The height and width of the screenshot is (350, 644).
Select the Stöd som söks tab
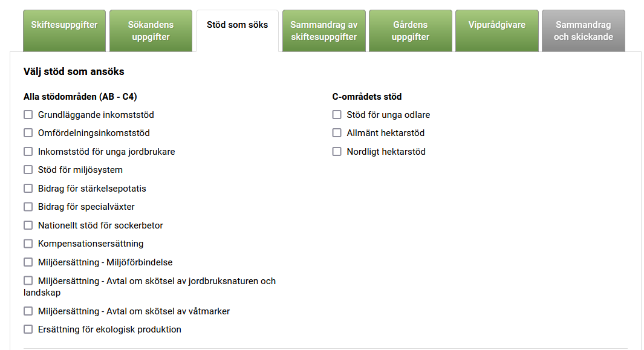coord(237,25)
